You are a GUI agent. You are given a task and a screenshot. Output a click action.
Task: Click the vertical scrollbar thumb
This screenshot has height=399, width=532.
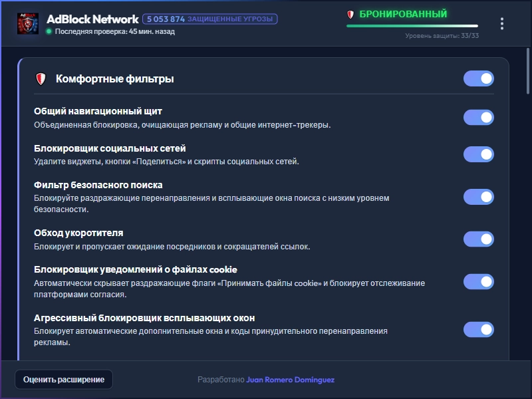(528, 71)
